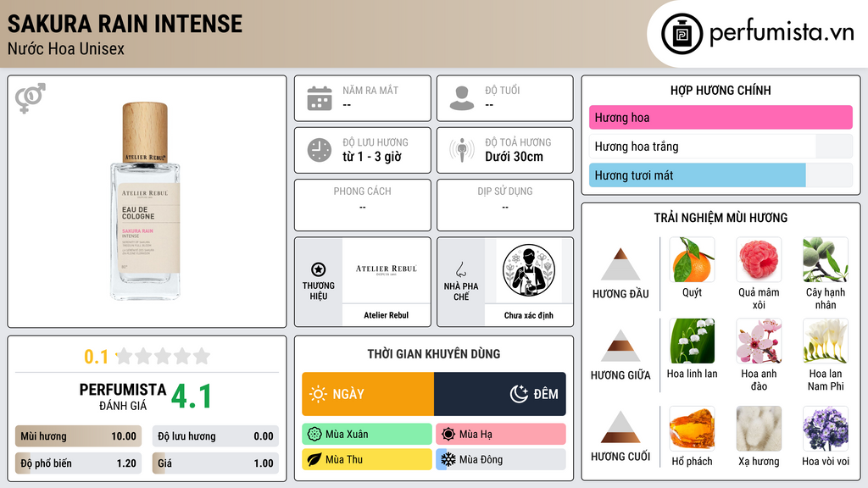Select the Cây hạnh nhân note image
The width and height of the screenshot is (868, 488).
pyautogui.click(x=826, y=260)
